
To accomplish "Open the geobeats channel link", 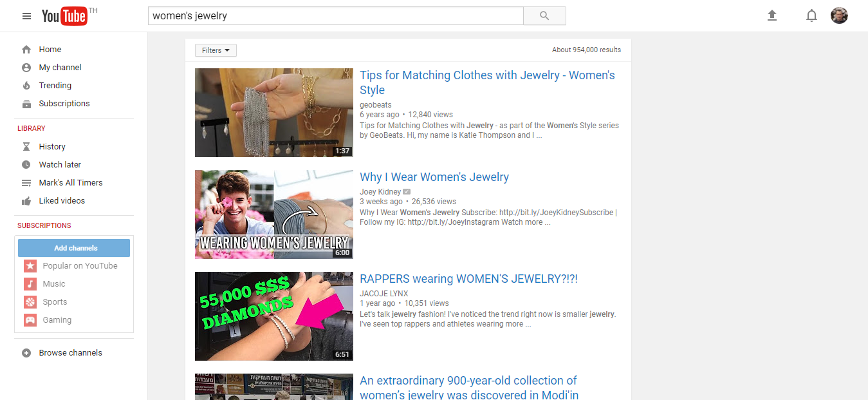I will 376,105.
